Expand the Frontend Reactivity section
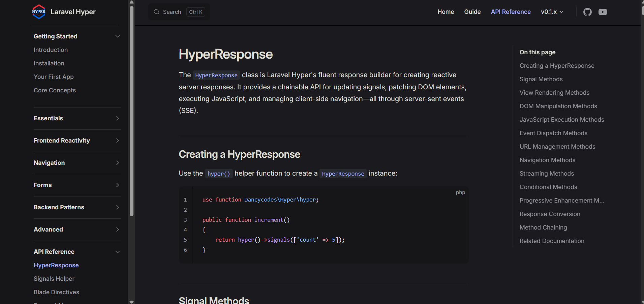This screenshot has width=644, height=304. 77,141
